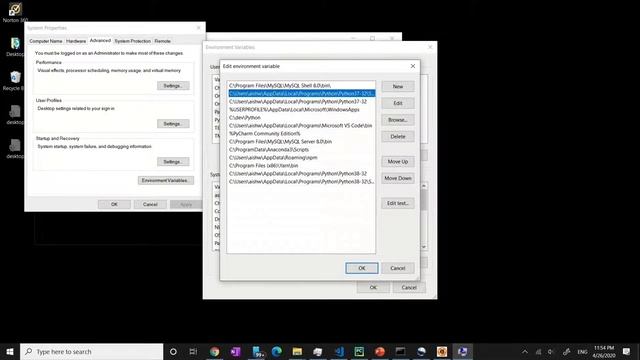Viewport: 640px width, 360px height.
Task: Select the unhighlighted Python37-32 path entry
Action: 301,102
